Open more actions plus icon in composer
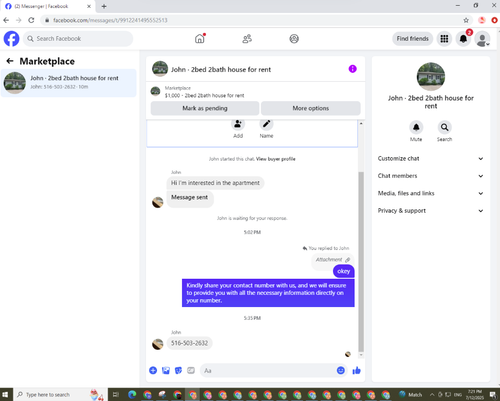500x401 pixels. click(x=153, y=370)
